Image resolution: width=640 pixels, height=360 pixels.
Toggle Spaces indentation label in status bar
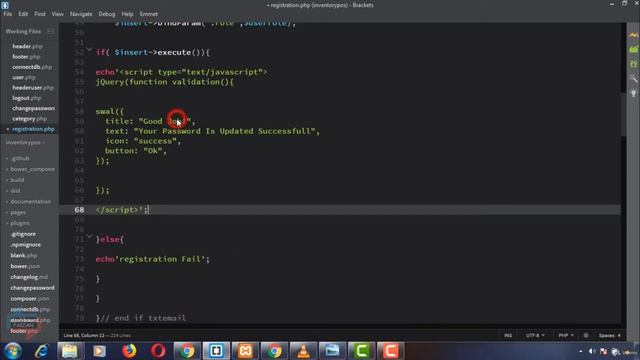(606, 336)
